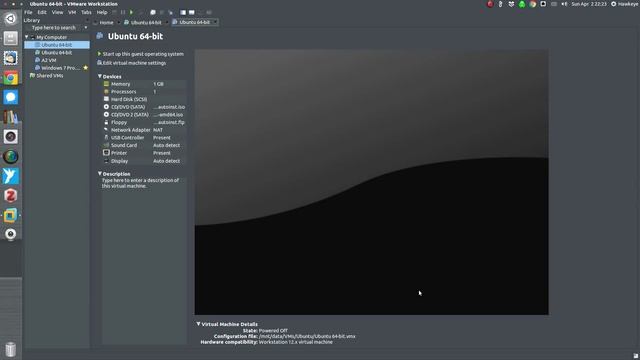Collapse the My Computer tree node

[27, 37]
